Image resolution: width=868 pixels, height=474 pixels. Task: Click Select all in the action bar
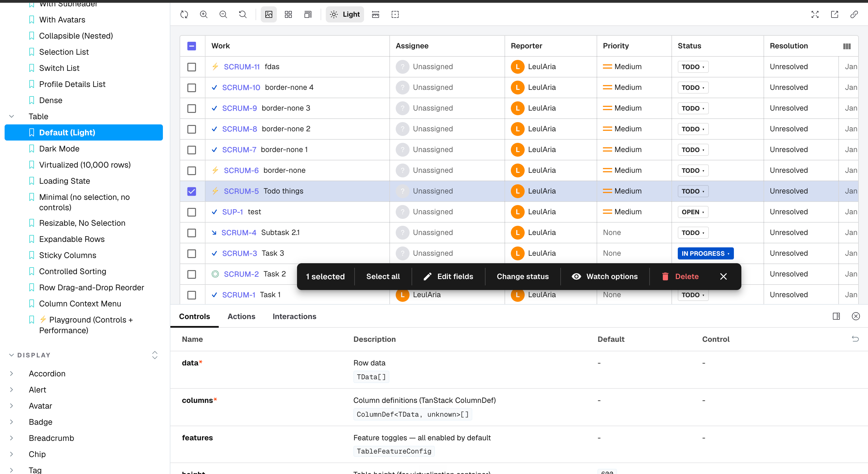[x=383, y=276]
